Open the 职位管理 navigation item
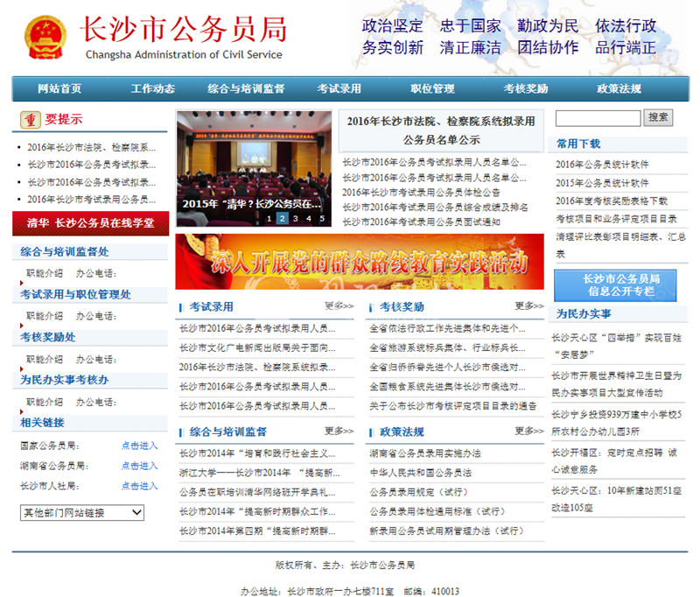Screen dimensions: 700x597 (432, 89)
